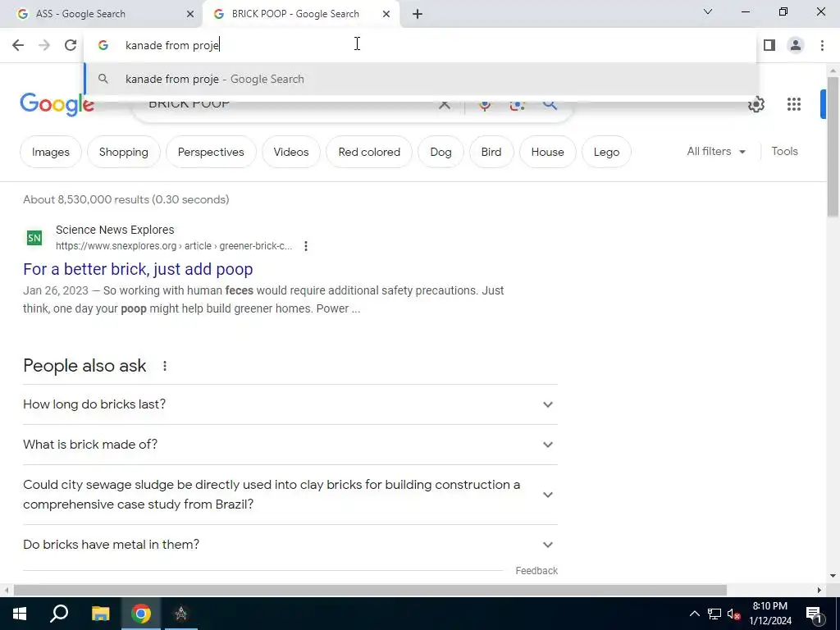
Task: Open "For a better brick, just add poop"
Action: point(138,269)
